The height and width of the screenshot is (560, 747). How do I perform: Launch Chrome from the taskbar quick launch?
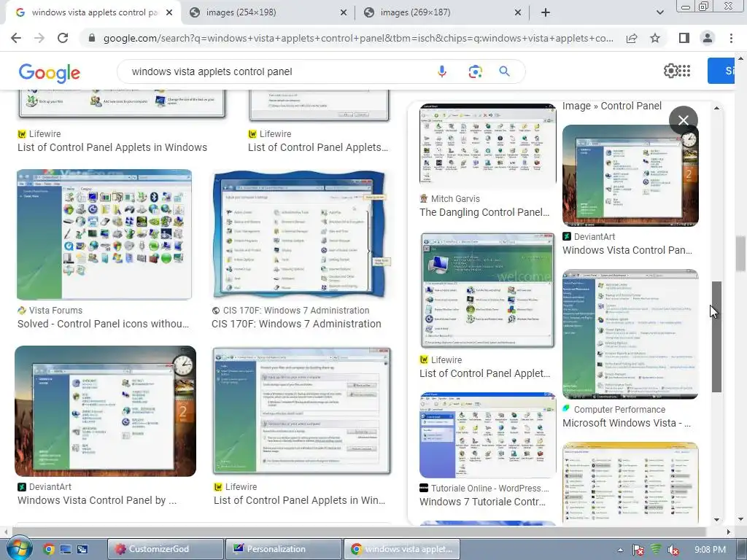[49, 549]
